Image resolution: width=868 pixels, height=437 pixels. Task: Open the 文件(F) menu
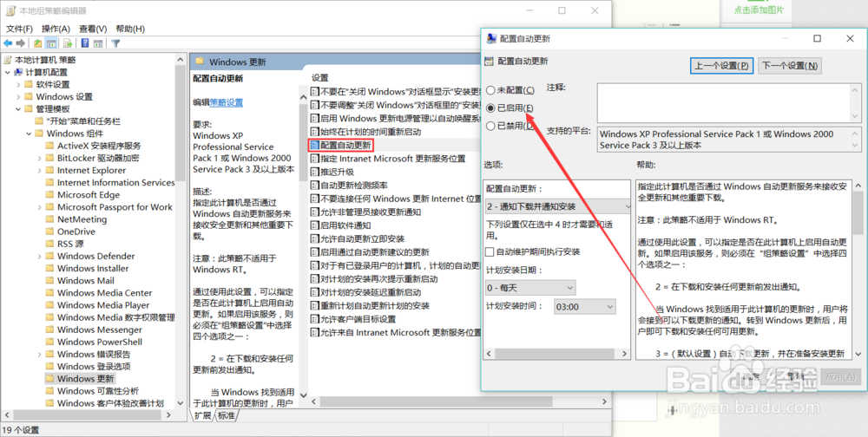click(19, 29)
